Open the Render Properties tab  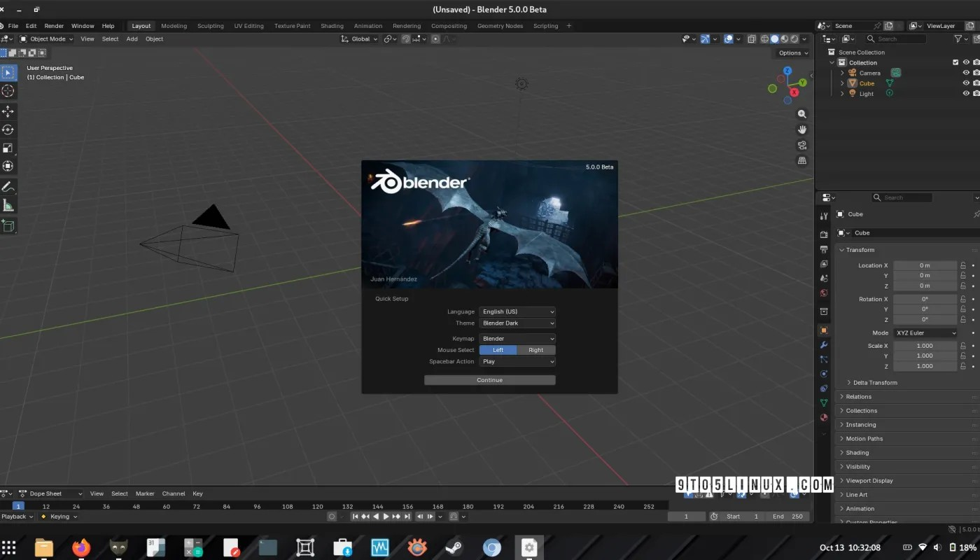tap(824, 234)
